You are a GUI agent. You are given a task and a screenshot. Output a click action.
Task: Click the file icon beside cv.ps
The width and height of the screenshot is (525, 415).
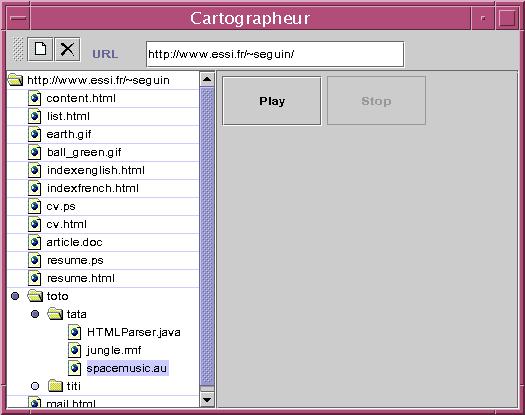[x=35, y=206]
